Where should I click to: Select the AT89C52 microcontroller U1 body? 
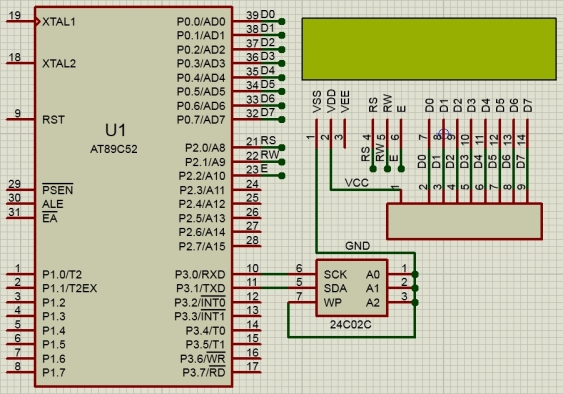(x=134, y=196)
